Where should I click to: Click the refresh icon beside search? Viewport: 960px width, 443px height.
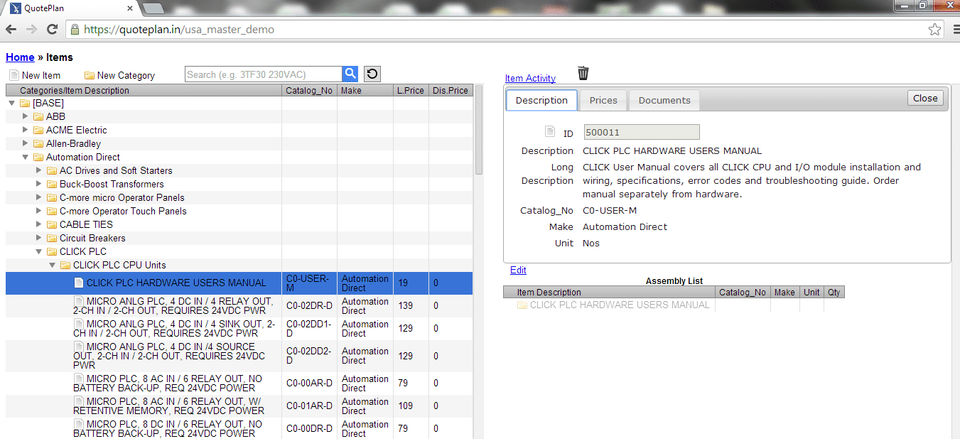click(x=372, y=74)
